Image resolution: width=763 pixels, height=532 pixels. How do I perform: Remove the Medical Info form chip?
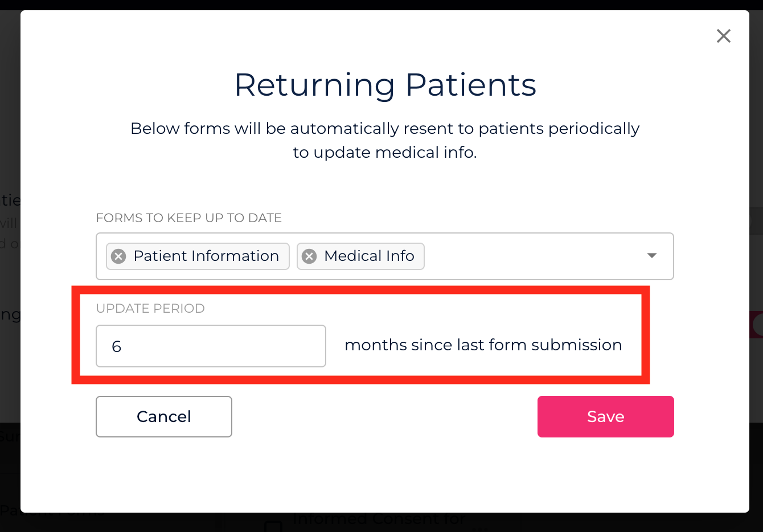point(309,256)
